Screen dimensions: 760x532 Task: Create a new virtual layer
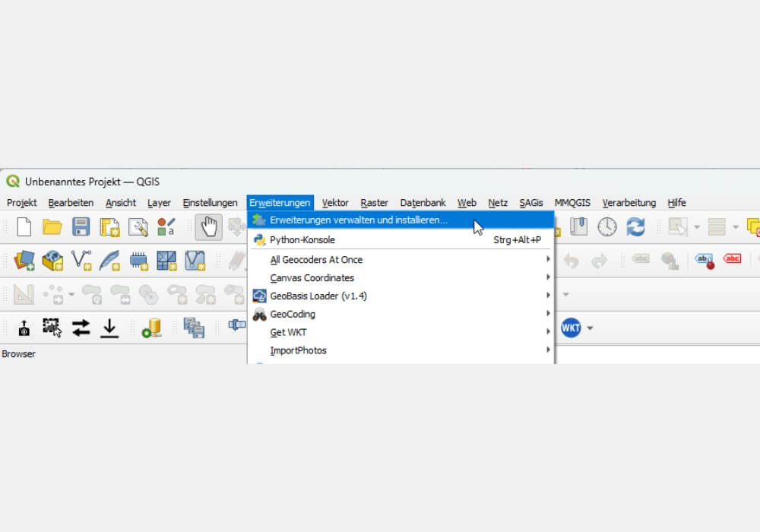pyautogui.click(x=195, y=261)
